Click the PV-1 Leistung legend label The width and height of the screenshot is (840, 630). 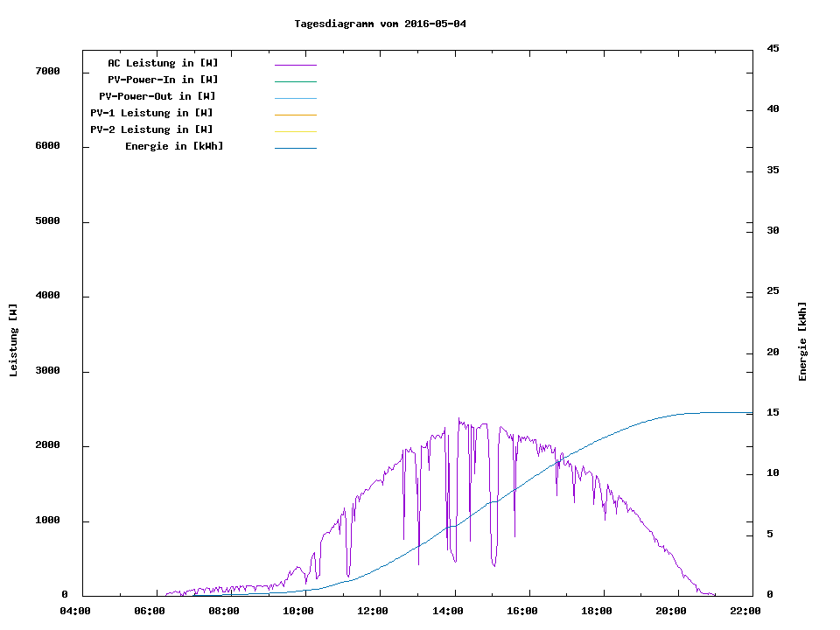151,113
